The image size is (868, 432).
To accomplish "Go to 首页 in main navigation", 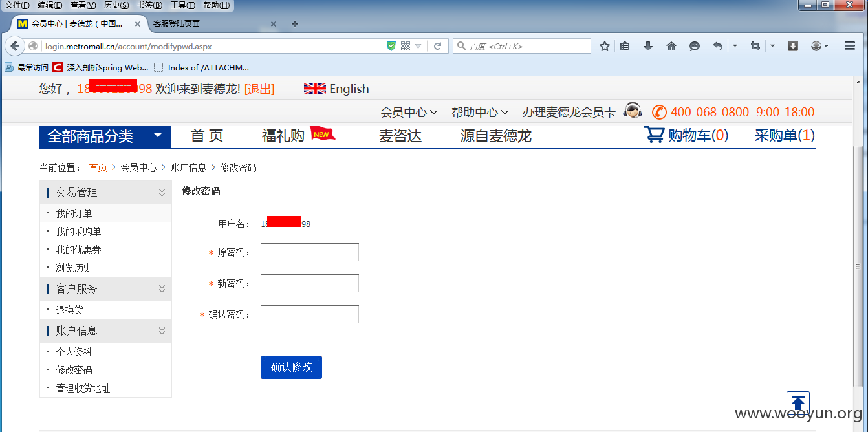I will [x=207, y=136].
